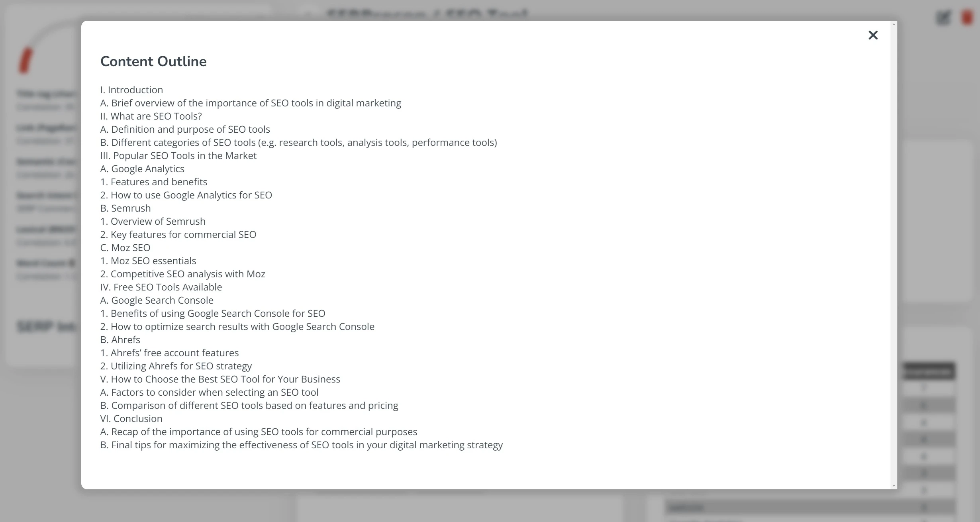Click the blurred red gauge needle graphic
The width and height of the screenshot is (980, 522).
click(25, 61)
